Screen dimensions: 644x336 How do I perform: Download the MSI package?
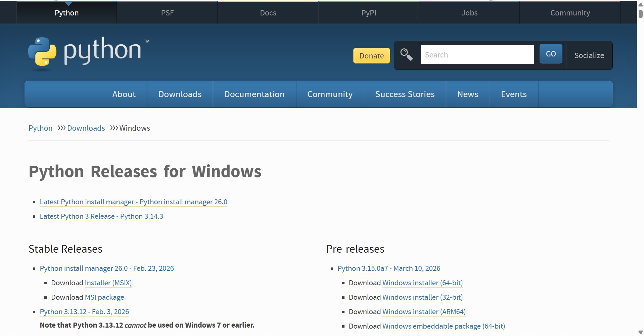click(104, 297)
